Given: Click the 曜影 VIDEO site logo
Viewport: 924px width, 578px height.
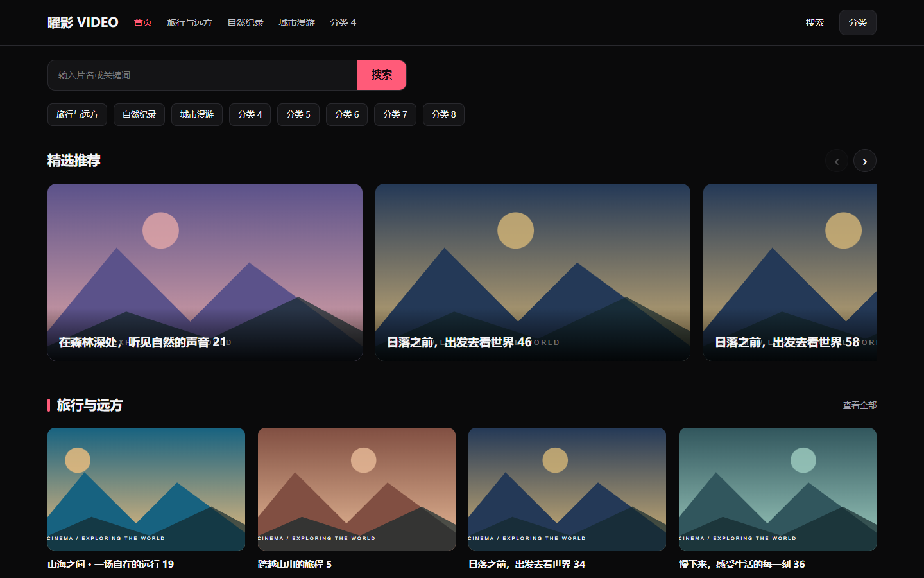Looking at the screenshot, I should [x=83, y=22].
